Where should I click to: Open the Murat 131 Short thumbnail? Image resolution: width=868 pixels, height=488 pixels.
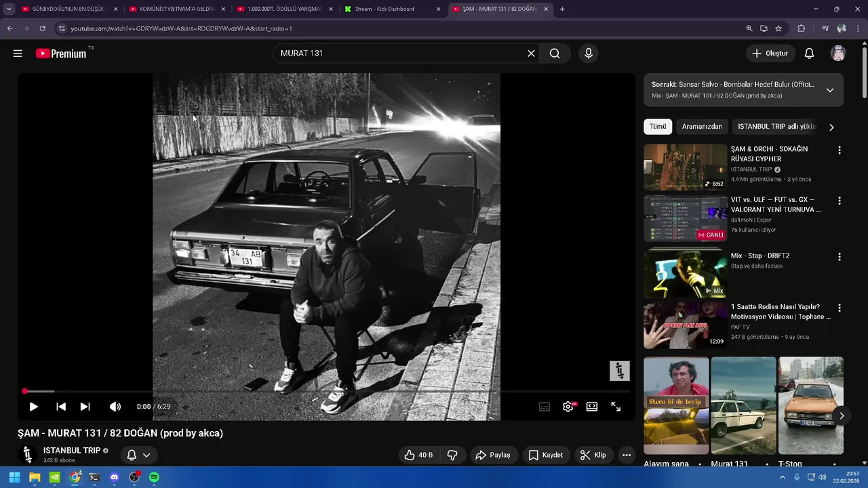click(x=743, y=405)
